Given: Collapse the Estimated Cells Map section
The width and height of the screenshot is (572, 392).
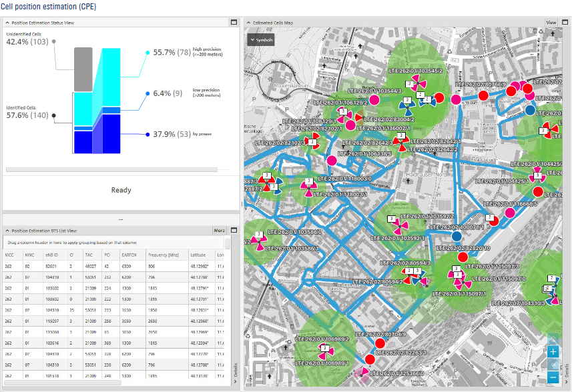Looking at the screenshot, I should click(x=248, y=23).
